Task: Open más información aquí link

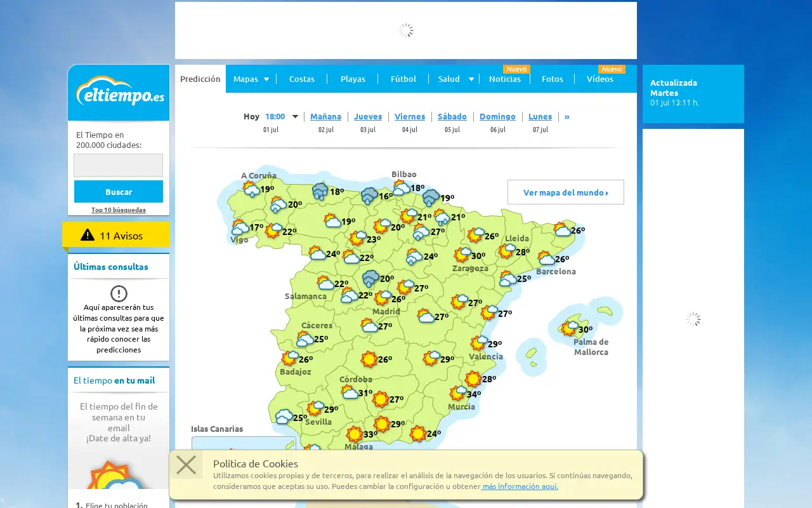Action: [520, 486]
